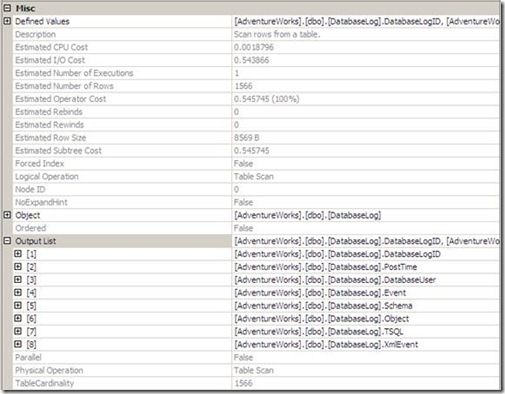Select the Estimated I/O Cost label
This screenshot has width=505, height=394.
(x=50, y=60)
